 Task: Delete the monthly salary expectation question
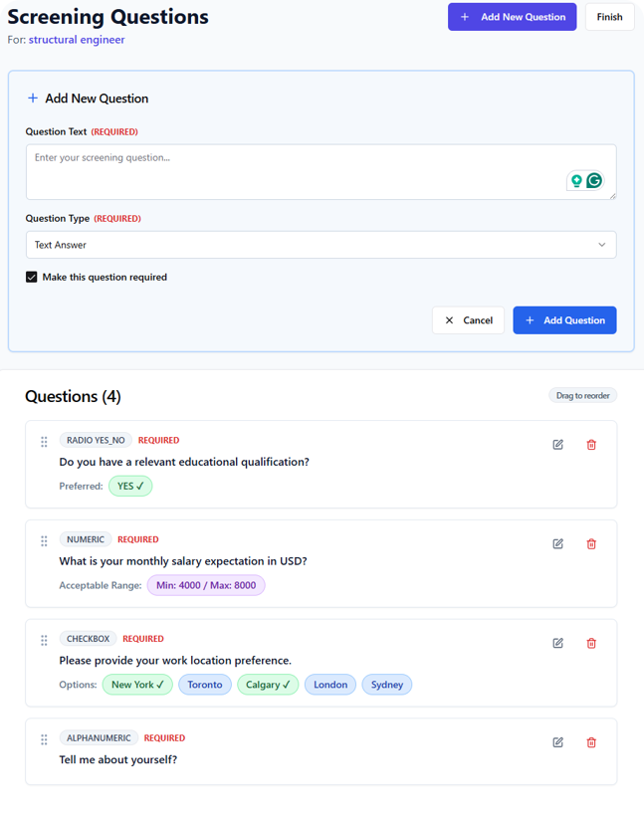[591, 544]
